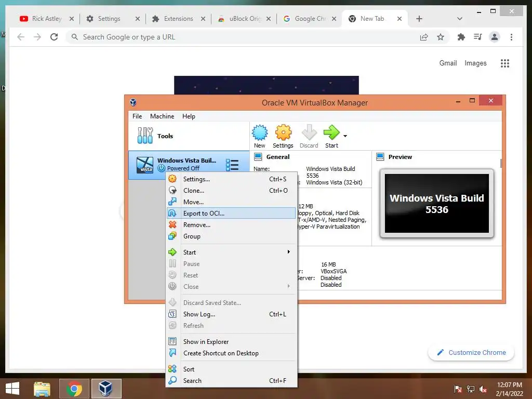
Task: Select Export to OCI... menu entry
Action: click(231, 214)
